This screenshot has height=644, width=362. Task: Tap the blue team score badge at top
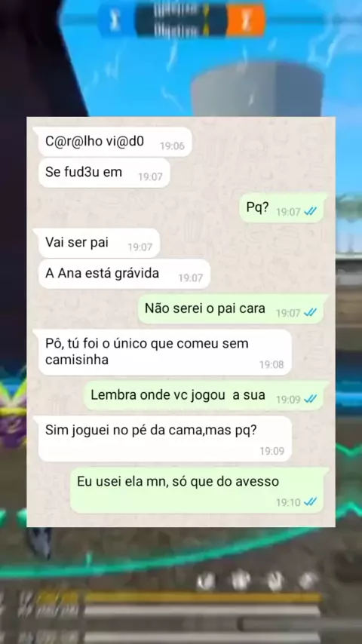[x=116, y=20]
